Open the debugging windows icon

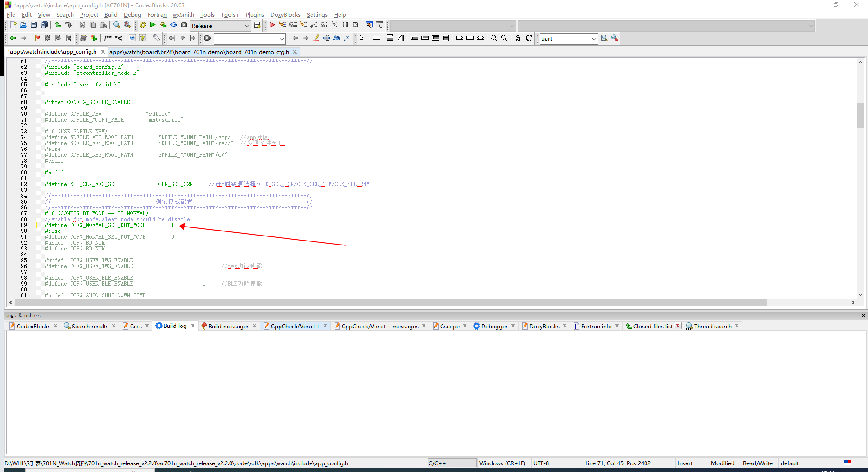tap(369, 25)
